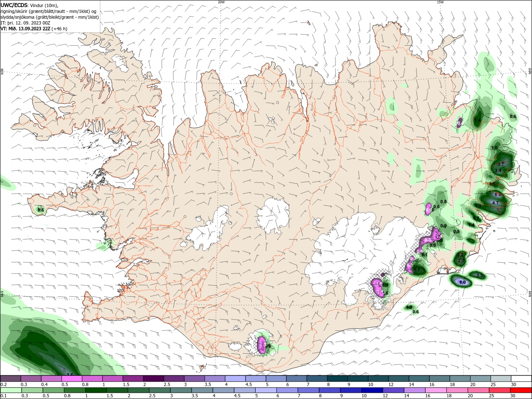Select the 'rigning/skúrir' legend description line

pos(48,11)
